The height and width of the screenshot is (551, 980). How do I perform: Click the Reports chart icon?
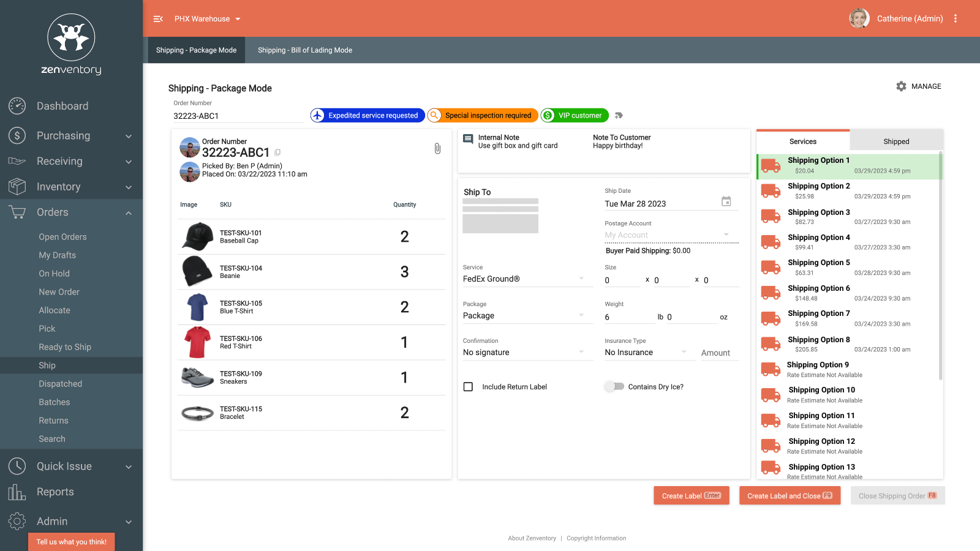pyautogui.click(x=17, y=492)
